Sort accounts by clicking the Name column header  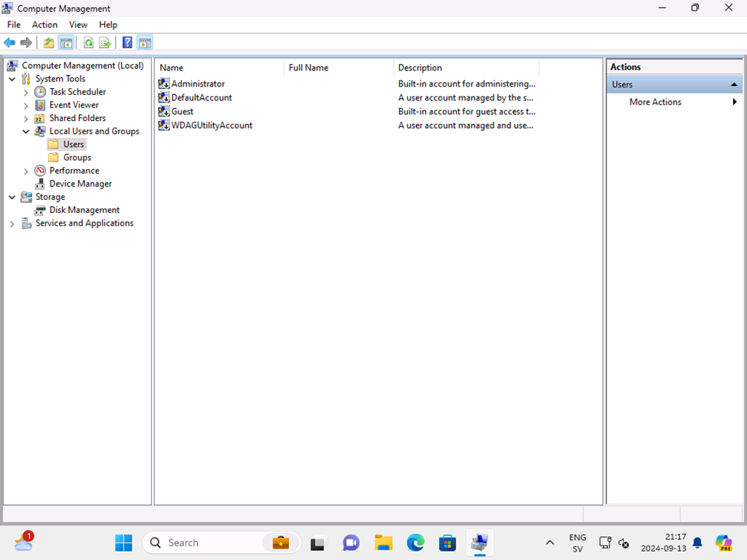[x=170, y=67]
